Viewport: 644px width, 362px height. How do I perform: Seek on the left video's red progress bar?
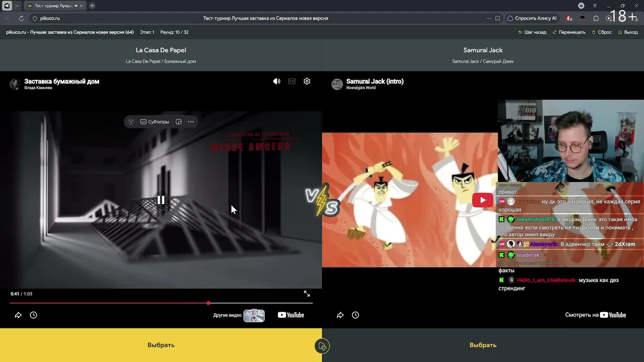pyautogui.click(x=161, y=303)
